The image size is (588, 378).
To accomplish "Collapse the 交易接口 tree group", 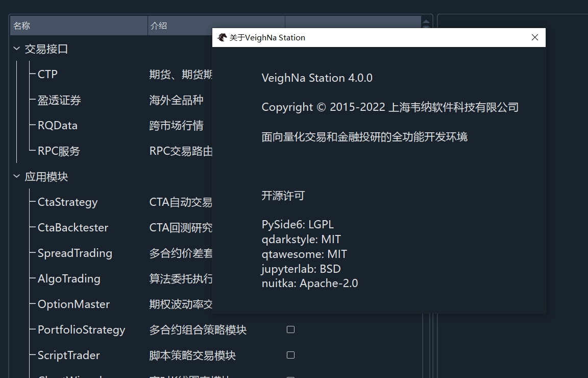I will pyautogui.click(x=16, y=49).
